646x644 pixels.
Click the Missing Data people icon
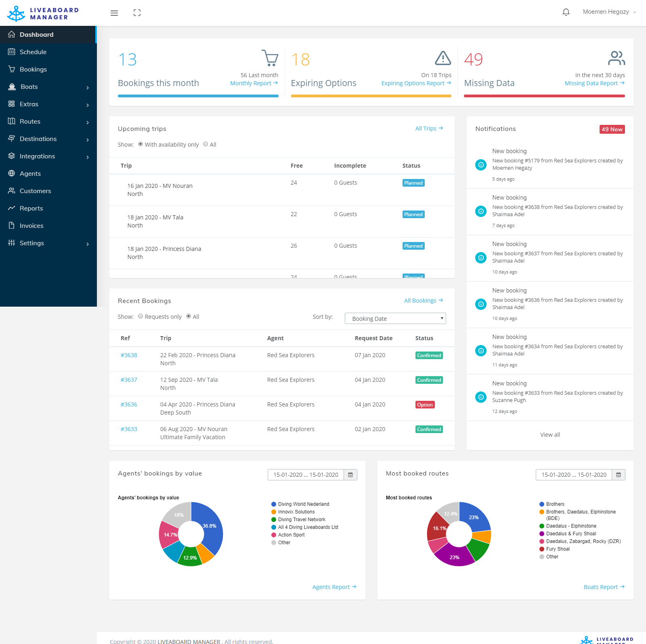click(x=617, y=58)
